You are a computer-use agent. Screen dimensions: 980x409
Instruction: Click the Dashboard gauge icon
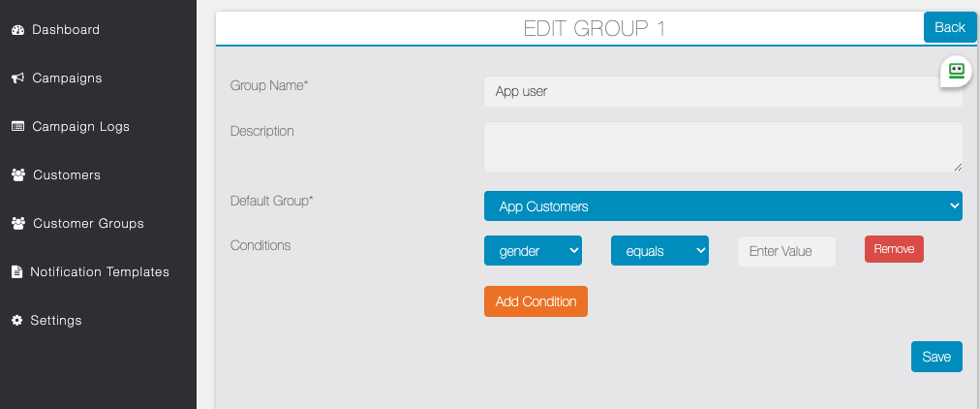pyautogui.click(x=17, y=29)
